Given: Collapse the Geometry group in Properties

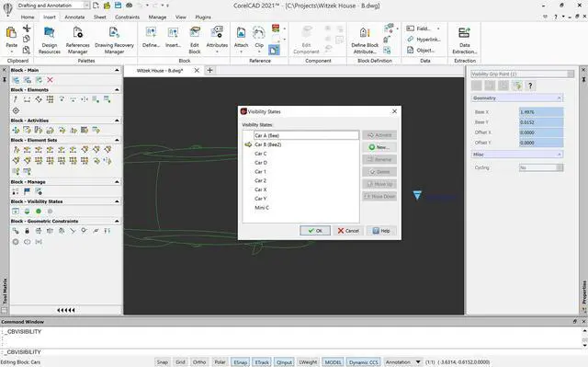Looking at the screenshot, I should (559, 97).
